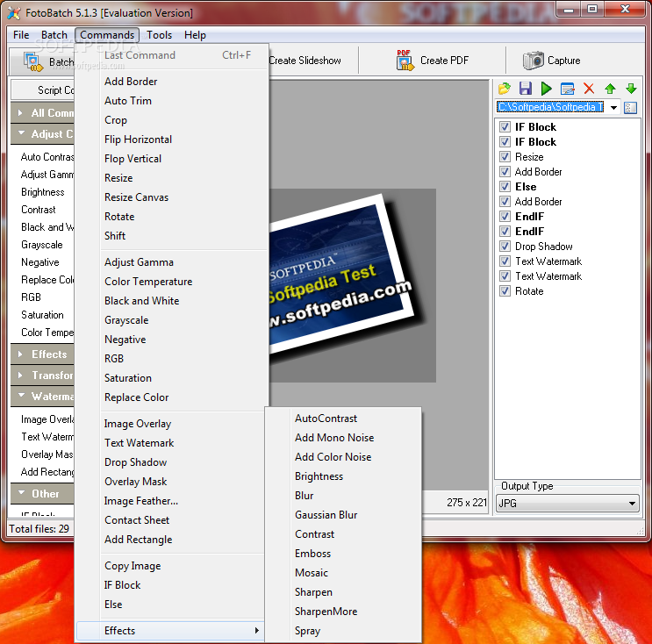
Task: Toggle the Resize command checkbox
Action: click(505, 157)
